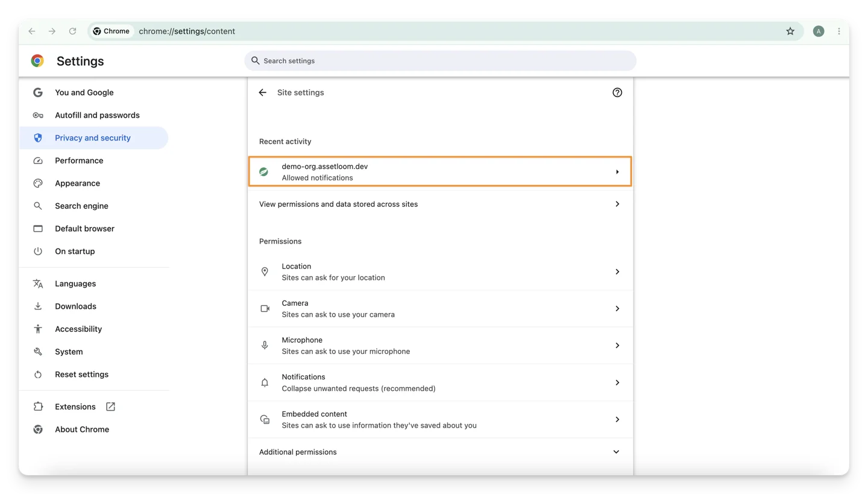Viewport: 868px width, 494px height.
Task: Click the Embedded content icon
Action: click(x=265, y=419)
